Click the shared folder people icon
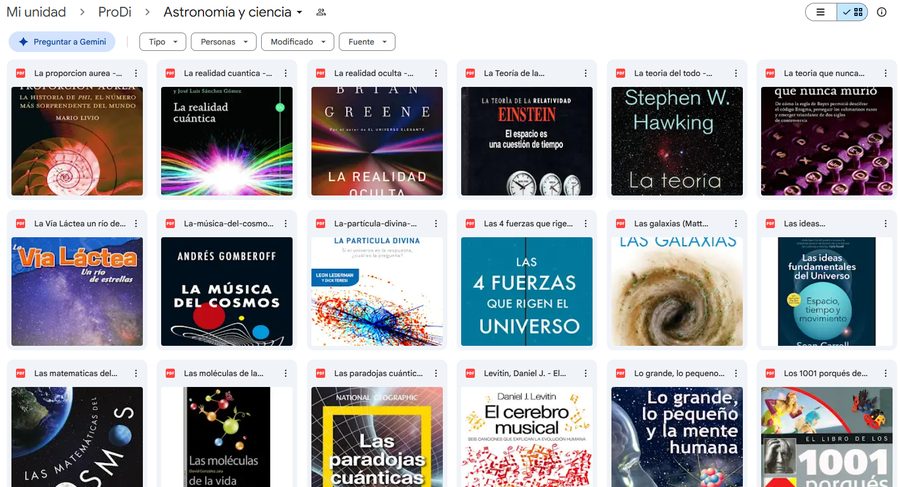Viewport: 900px width, 487px height. tap(321, 12)
